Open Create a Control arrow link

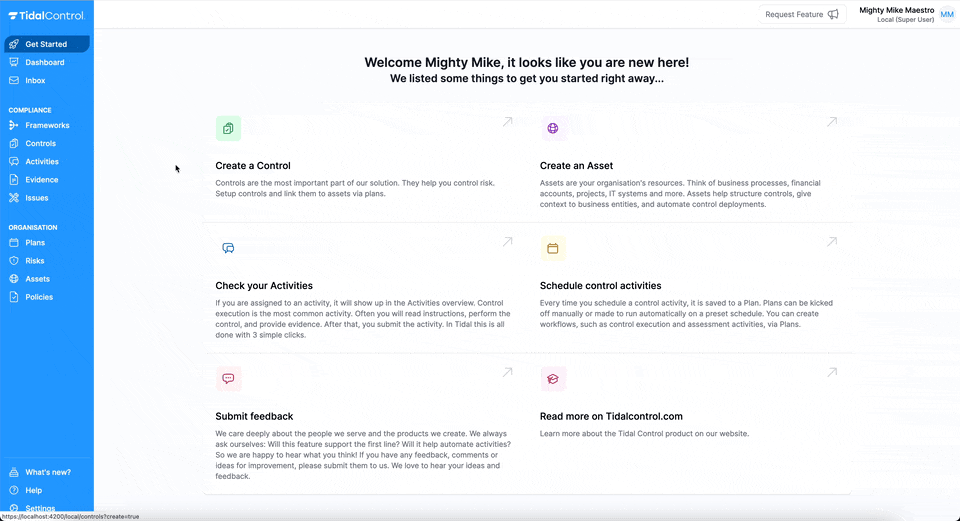click(x=507, y=122)
